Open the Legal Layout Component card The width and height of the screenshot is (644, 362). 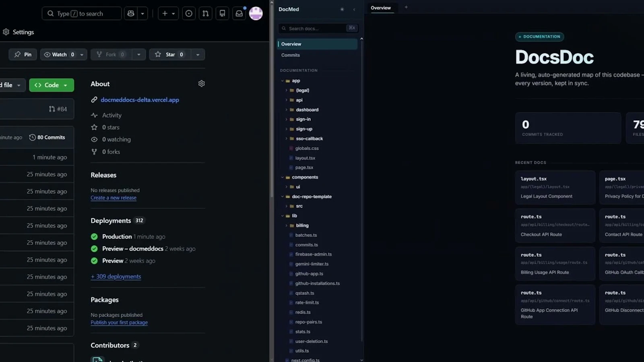pyautogui.click(x=555, y=188)
